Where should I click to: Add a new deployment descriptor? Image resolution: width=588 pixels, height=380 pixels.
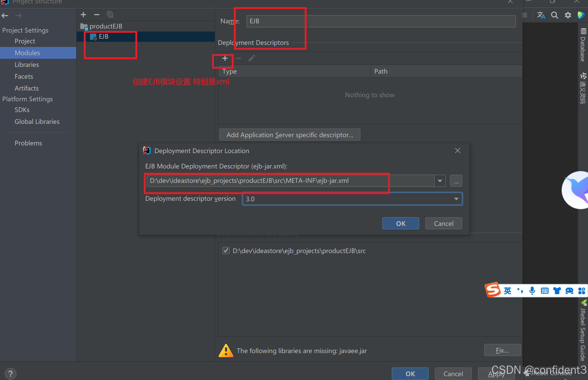point(225,59)
